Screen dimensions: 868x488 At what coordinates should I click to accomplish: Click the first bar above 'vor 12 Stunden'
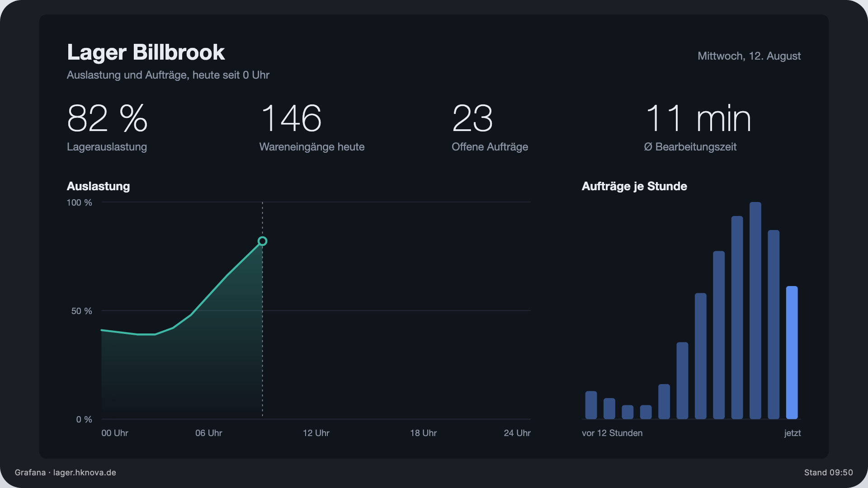pos(591,405)
